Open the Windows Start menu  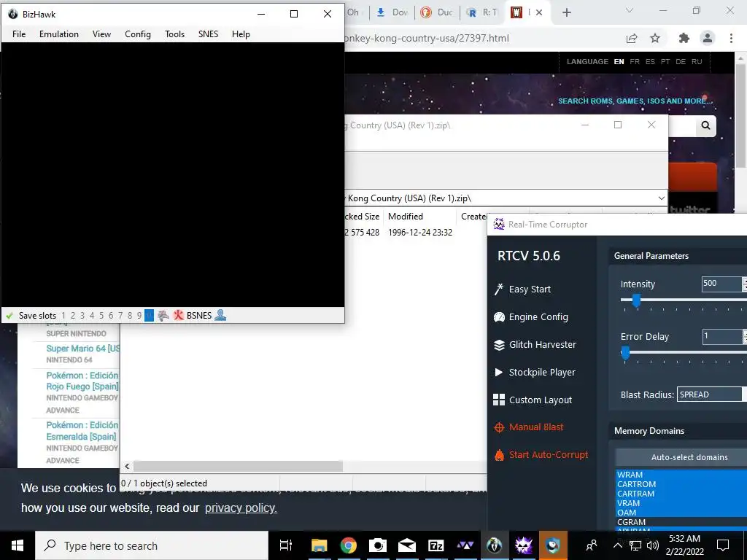pyautogui.click(x=18, y=545)
